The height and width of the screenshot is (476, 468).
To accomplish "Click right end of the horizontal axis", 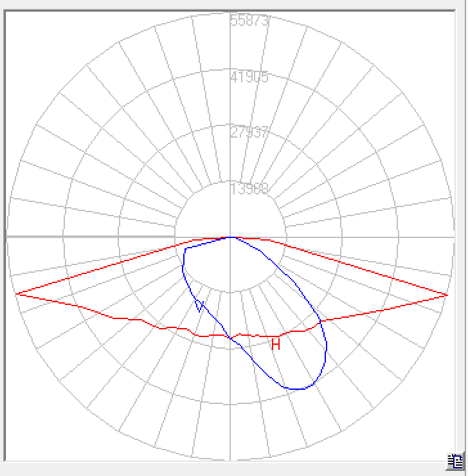I will coord(453,237).
